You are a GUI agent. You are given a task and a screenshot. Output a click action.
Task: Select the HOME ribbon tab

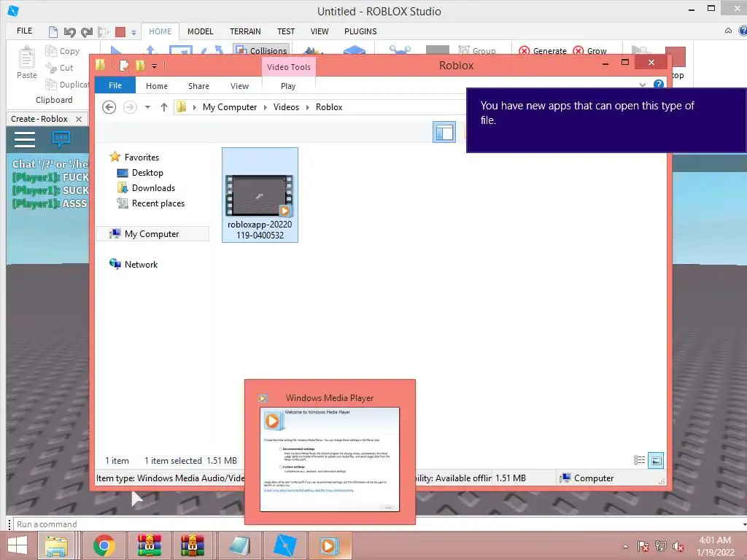coord(160,31)
